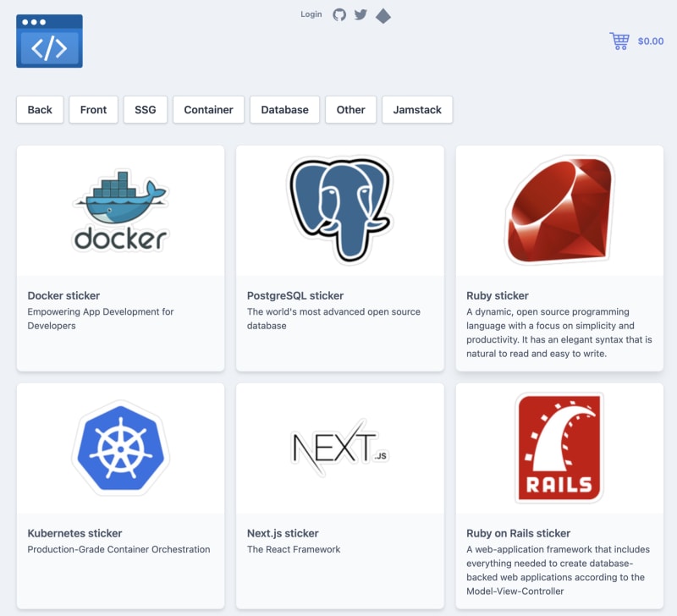Click the PostgreSQL elephant image

(340, 210)
